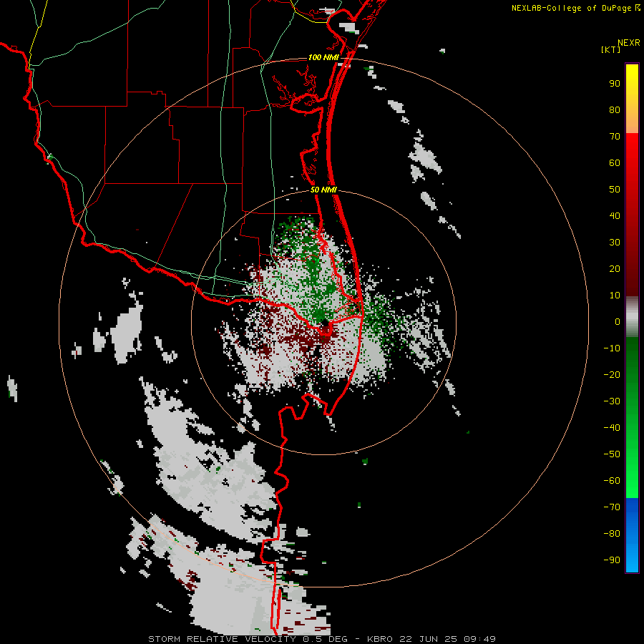
Task: Click the 50 value on the velocity scale
Action: (615, 190)
